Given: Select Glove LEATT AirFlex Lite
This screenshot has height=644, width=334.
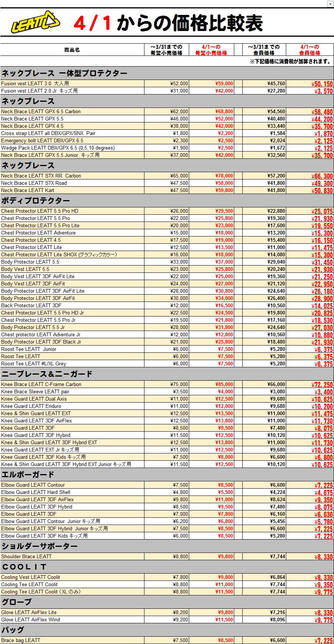Looking at the screenshot, I should (29, 613).
